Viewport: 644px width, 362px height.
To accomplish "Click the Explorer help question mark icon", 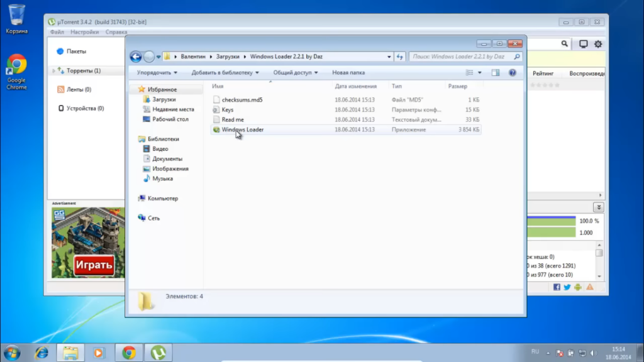I will [513, 73].
